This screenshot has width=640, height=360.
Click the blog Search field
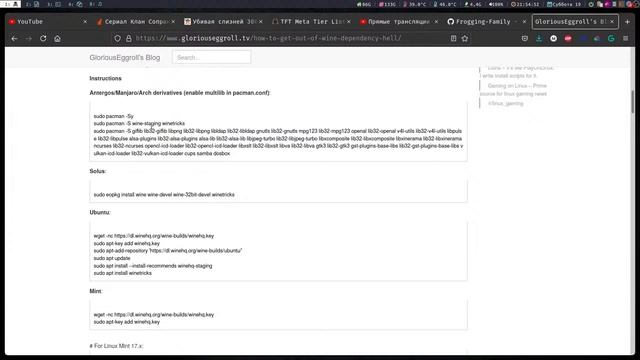[211, 58]
